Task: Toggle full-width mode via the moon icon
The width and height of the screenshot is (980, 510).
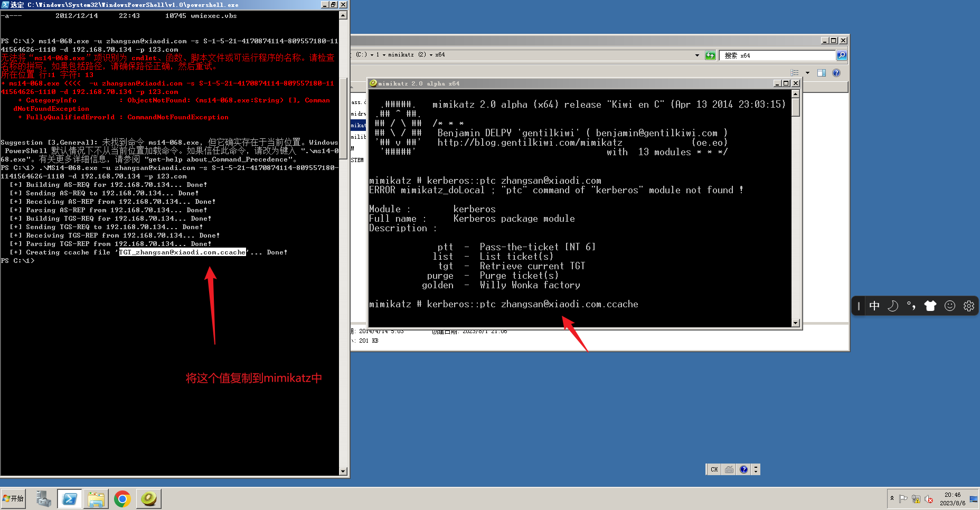Action: (x=892, y=306)
